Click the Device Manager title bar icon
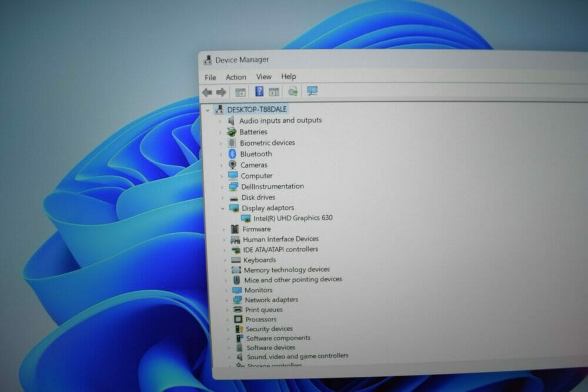The image size is (588, 392). pos(208,60)
